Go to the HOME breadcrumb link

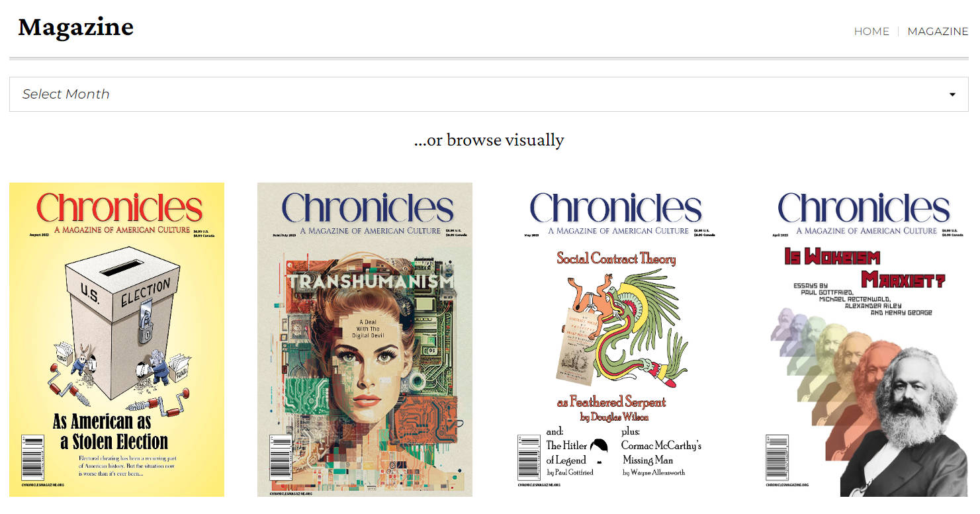(x=871, y=31)
